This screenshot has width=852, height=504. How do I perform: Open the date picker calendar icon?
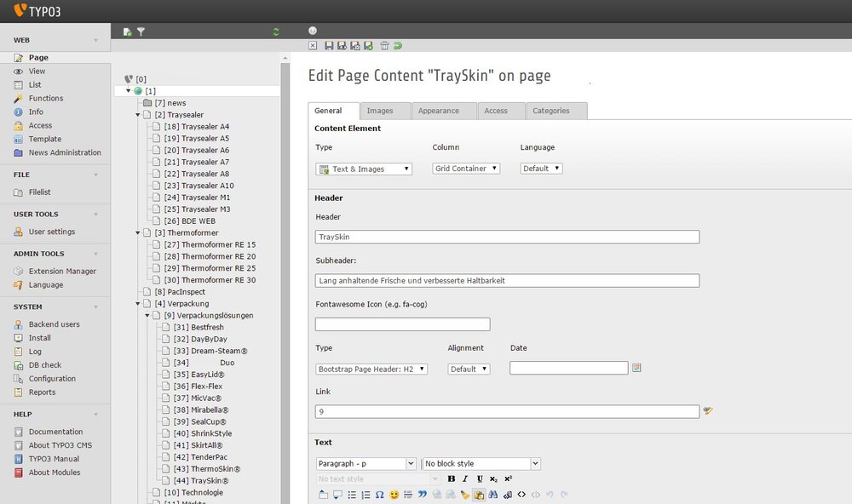636,368
